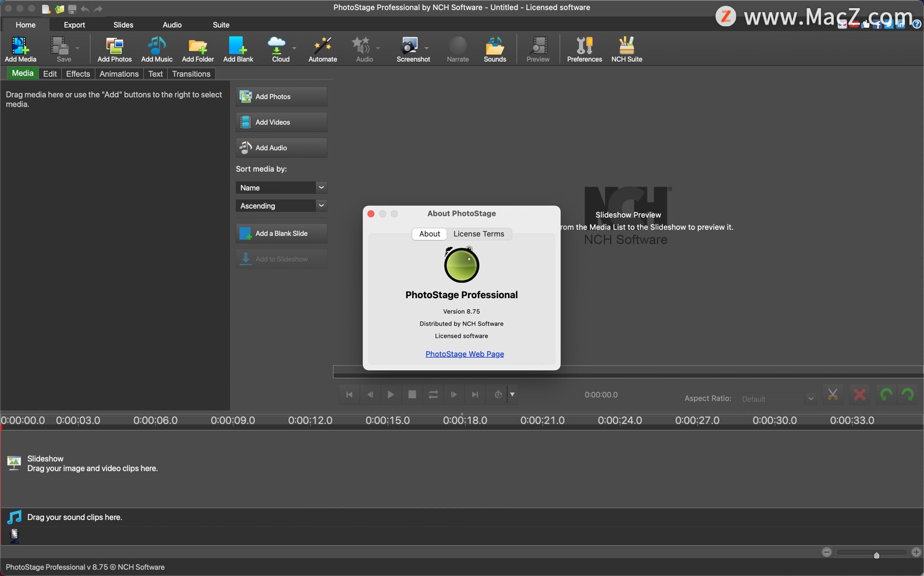
Task: Click the stop playback button
Action: (x=412, y=394)
